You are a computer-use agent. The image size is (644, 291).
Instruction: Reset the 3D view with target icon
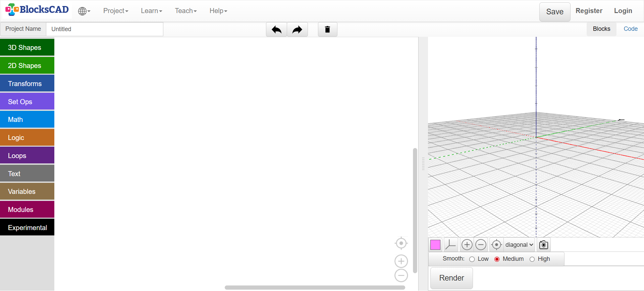[x=496, y=245]
